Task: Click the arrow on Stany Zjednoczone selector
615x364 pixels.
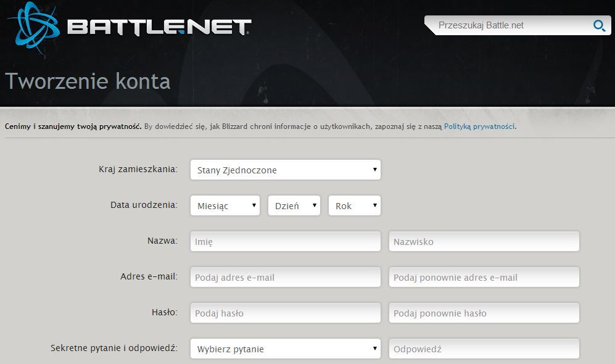Action: click(375, 170)
